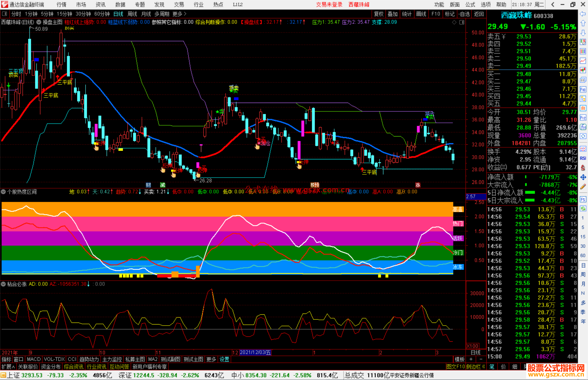Open the 市场 menu
The width and height of the screenshot is (588, 380).
pos(81,5)
